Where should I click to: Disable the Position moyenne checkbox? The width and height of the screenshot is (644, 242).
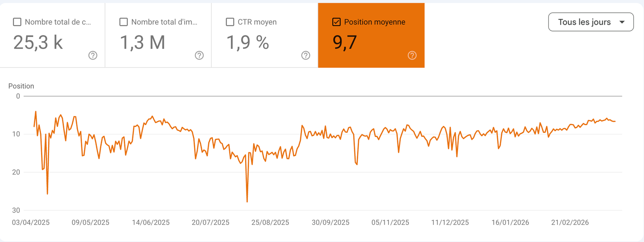click(336, 22)
